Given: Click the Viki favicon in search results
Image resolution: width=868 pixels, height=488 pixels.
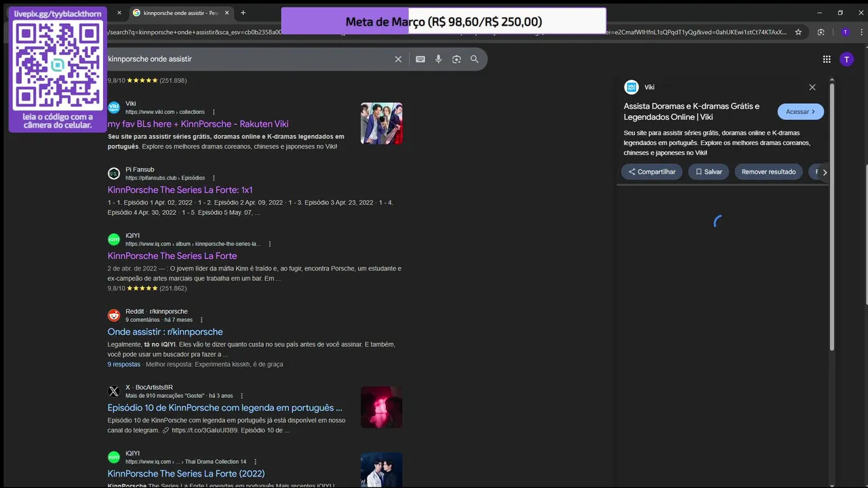Looking at the screenshot, I should pyautogui.click(x=114, y=107).
